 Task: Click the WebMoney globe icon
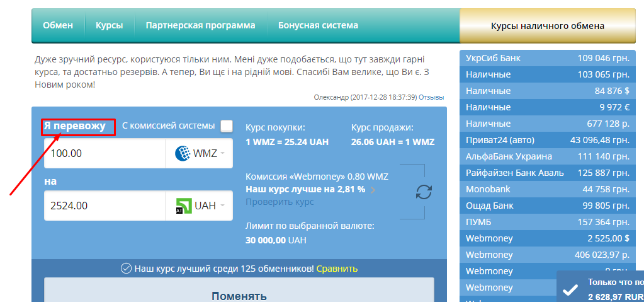tap(183, 153)
